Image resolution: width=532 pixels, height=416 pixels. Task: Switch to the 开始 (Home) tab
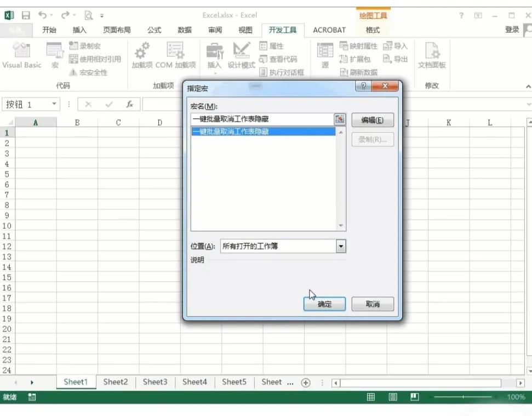49,30
